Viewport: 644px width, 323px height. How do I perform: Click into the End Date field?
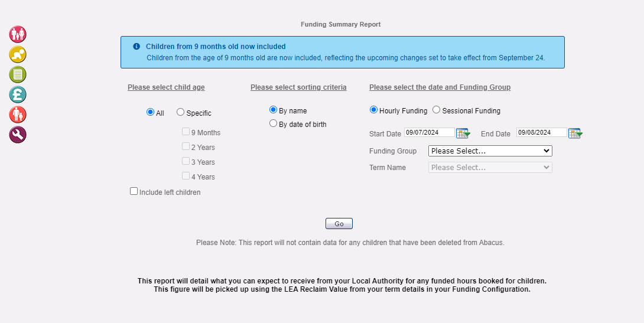click(542, 132)
